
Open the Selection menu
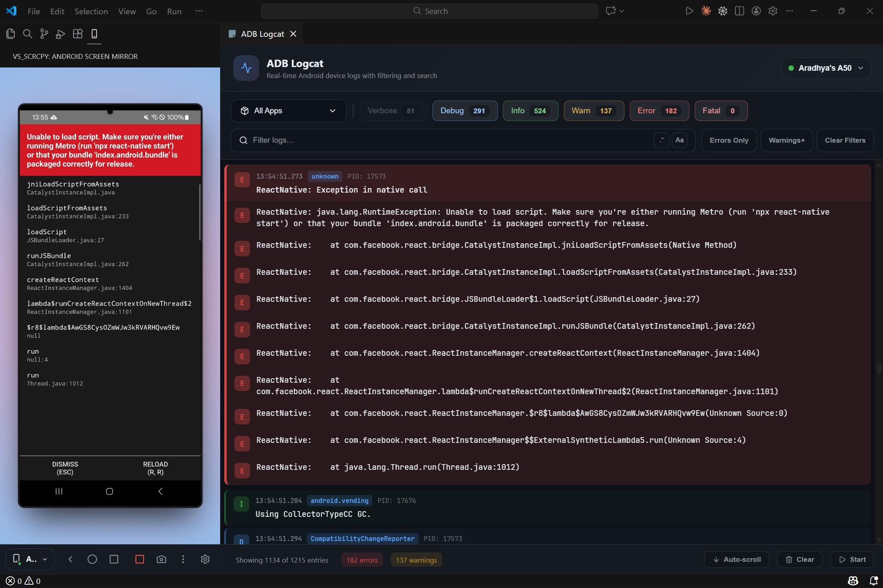pos(91,11)
